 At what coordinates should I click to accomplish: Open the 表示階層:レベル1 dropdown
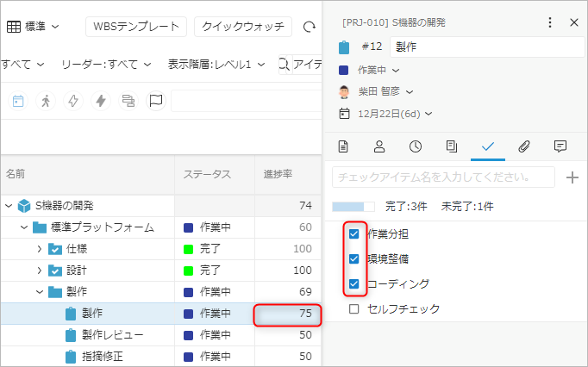coord(215,64)
